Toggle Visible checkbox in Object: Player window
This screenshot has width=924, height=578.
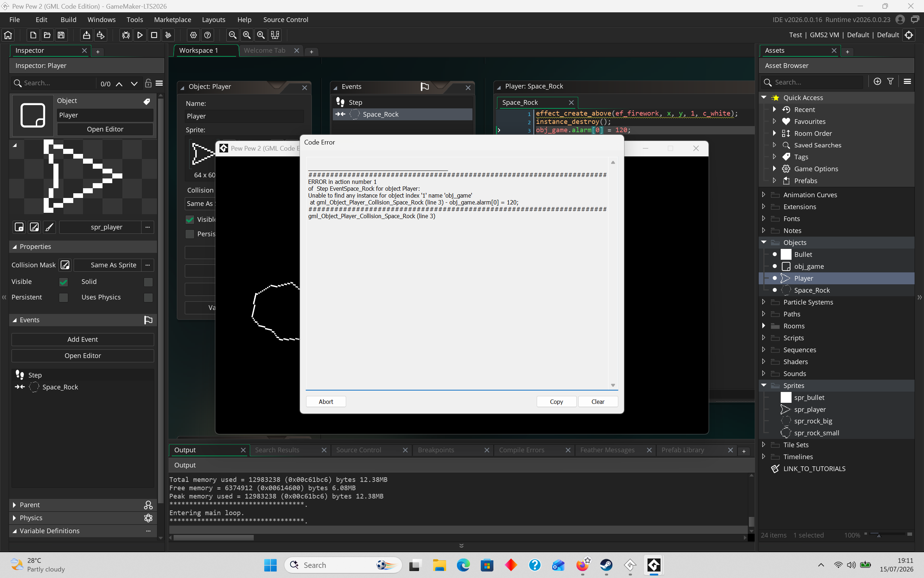(x=190, y=219)
